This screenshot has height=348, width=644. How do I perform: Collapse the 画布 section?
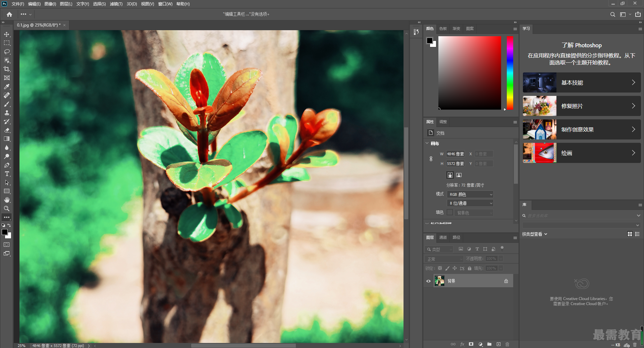coord(427,143)
